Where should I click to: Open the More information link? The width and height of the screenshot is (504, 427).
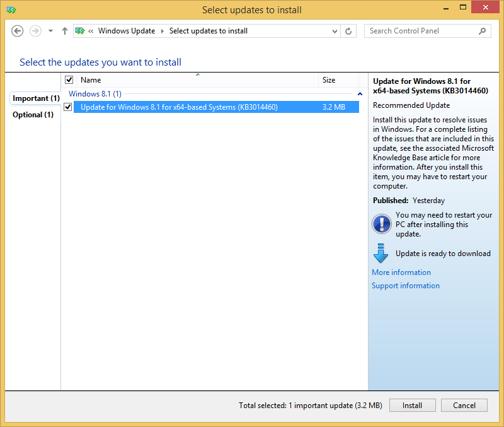[x=401, y=272]
